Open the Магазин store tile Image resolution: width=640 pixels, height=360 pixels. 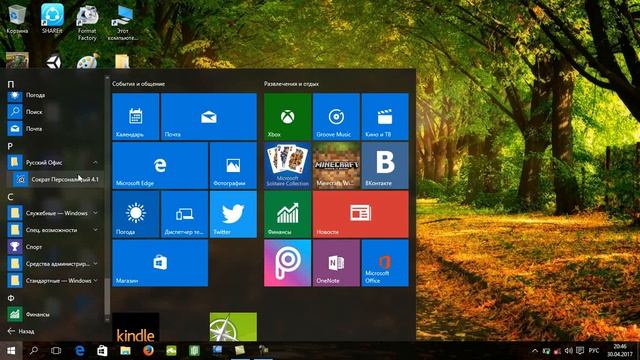pyautogui.click(x=160, y=263)
